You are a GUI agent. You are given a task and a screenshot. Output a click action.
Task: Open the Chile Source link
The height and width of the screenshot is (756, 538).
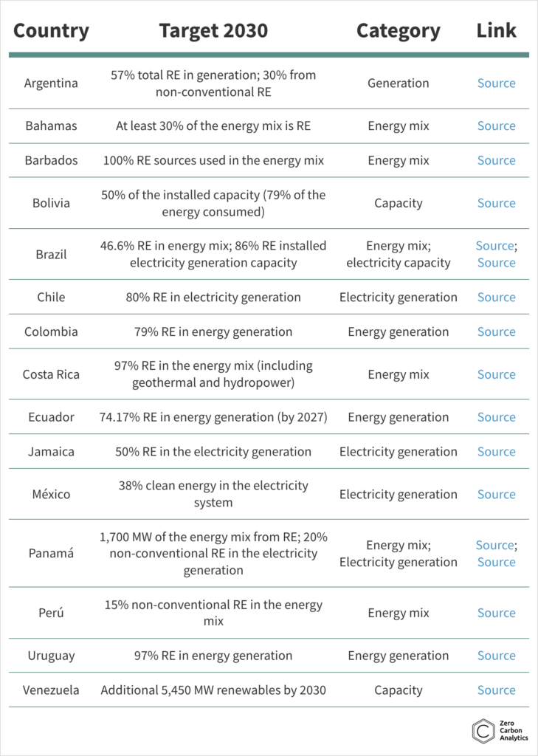coord(496,298)
